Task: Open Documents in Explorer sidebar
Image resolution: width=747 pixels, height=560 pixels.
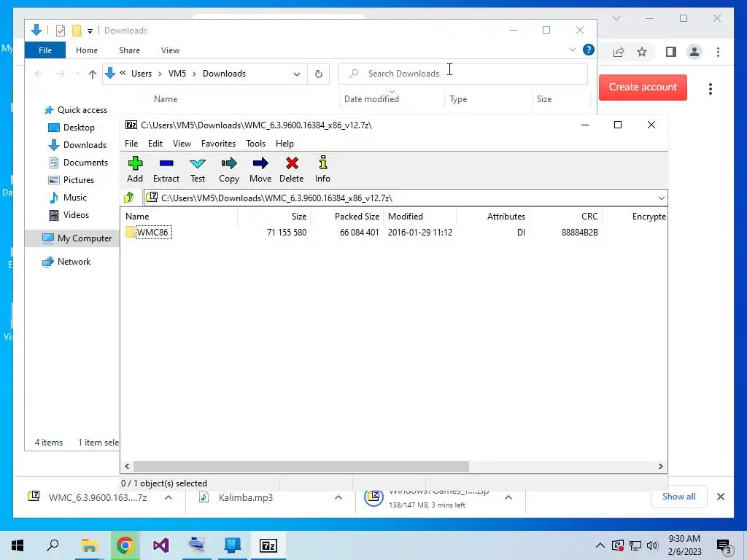Action: [x=78, y=163]
